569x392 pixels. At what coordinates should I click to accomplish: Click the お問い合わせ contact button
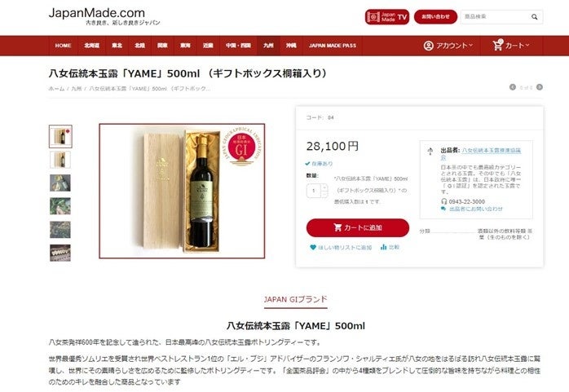[435, 16]
